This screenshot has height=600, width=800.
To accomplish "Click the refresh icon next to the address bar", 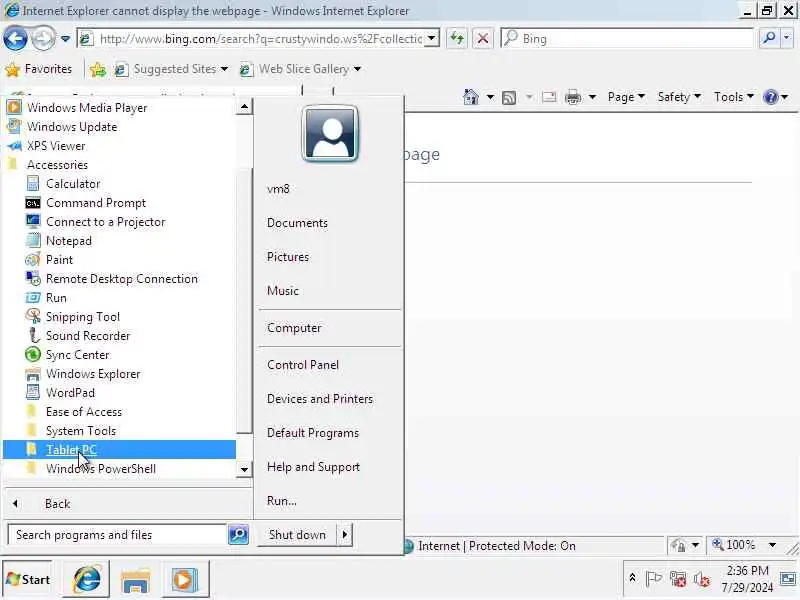I will [457, 38].
